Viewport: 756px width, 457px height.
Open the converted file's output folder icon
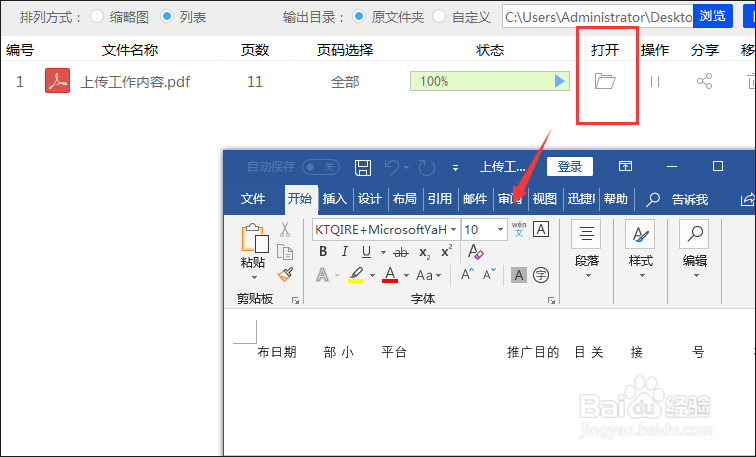[x=605, y=81]
